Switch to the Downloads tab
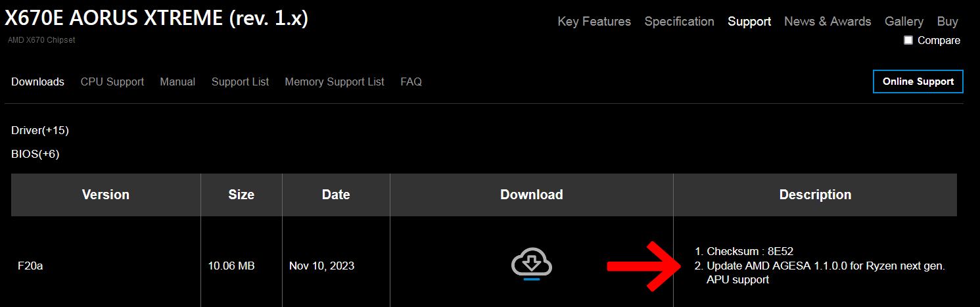 37,82
